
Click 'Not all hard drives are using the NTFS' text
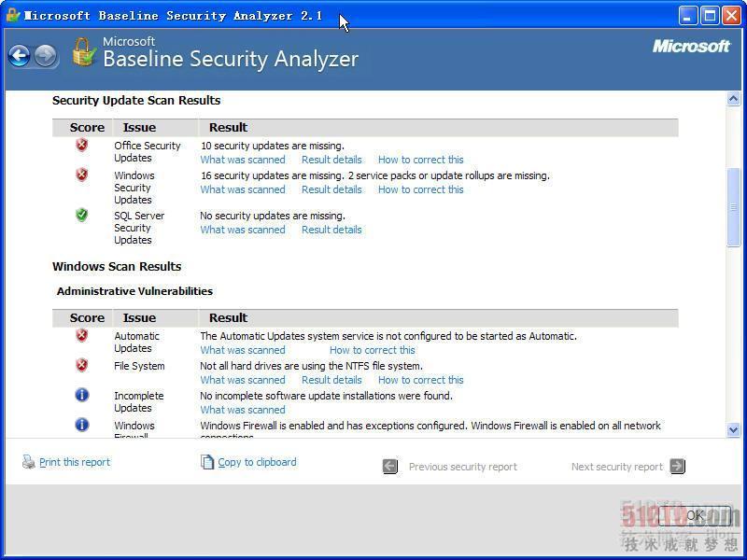(312, 366)
